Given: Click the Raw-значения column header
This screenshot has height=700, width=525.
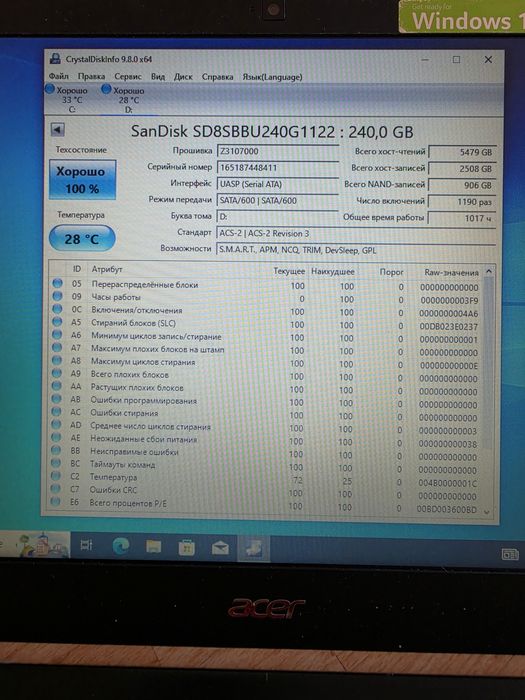Looking at the screenshot, I should [451, 272].
